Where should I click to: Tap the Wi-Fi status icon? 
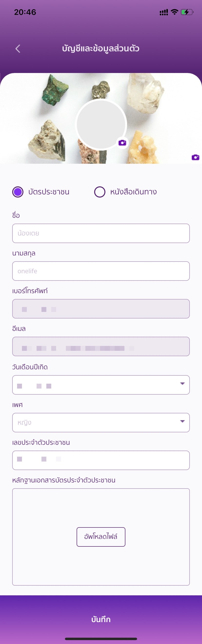click(x=174, y=12)
